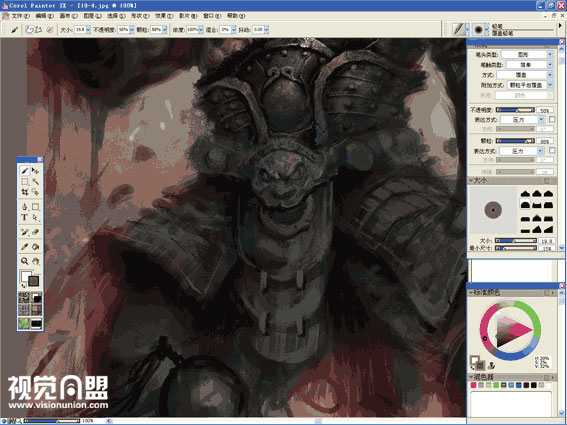Collapse the 大小 size section
Image resolution: width=567 pixels, height=425 pixels.
(471, 180)
